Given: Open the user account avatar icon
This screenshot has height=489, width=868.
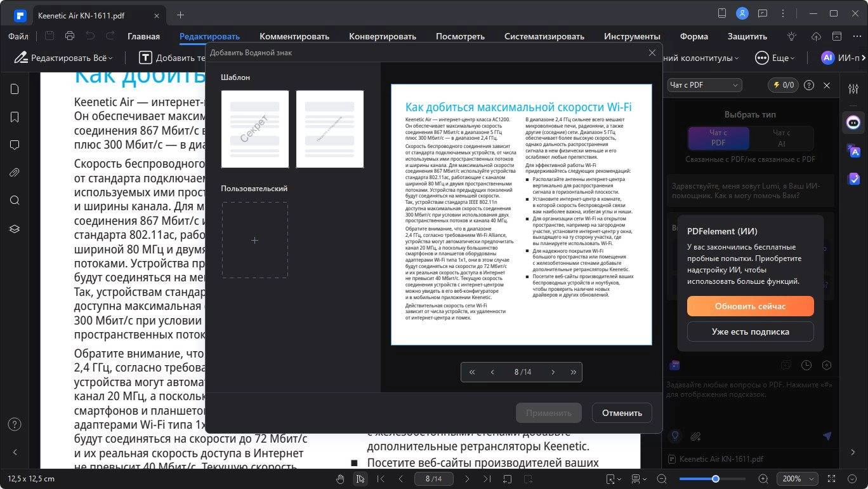Looking at the screenshot, I should point(742,13).
